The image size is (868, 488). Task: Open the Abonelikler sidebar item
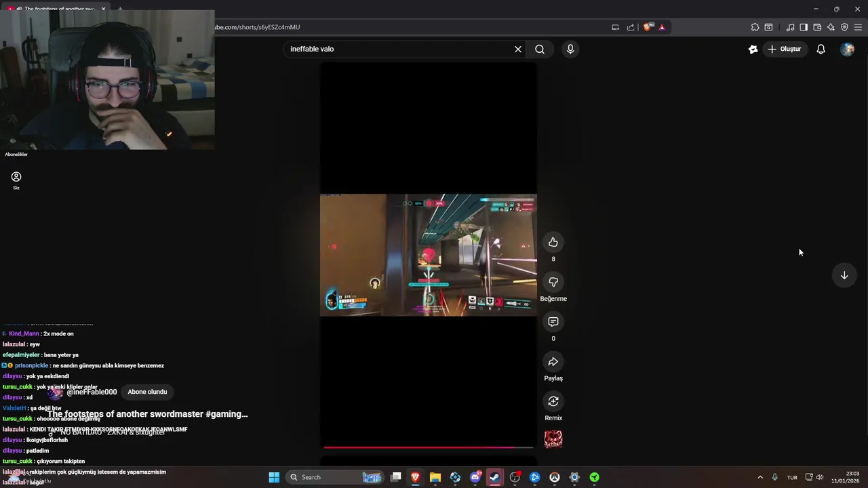[x=16, y=155]
